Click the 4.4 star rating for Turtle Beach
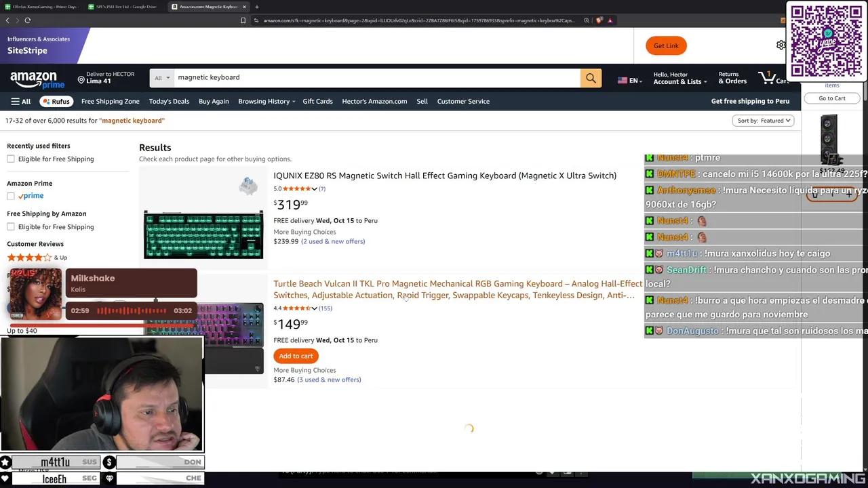The height and width of the screenshot is (488, 868). 296,308
